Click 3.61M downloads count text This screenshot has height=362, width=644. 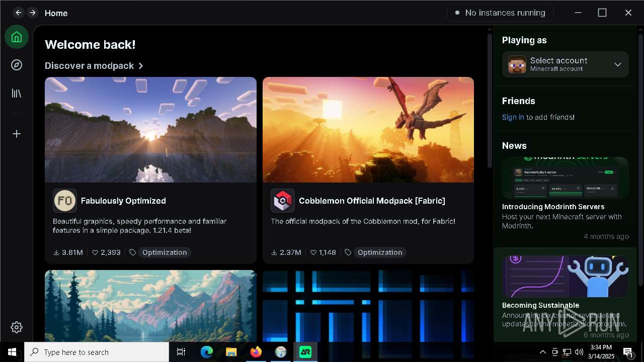pyautogui.click(x=72, y=252)
